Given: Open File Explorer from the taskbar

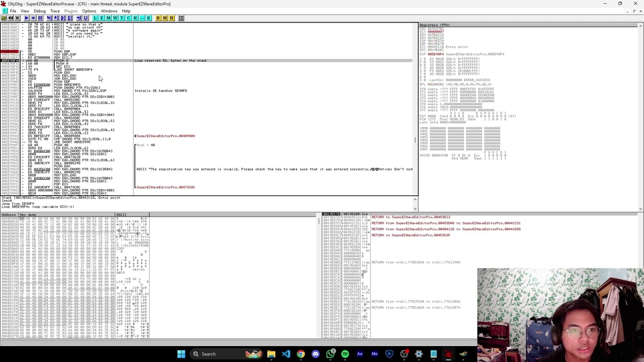Looking at the screenshot, I should click(271, 354).
